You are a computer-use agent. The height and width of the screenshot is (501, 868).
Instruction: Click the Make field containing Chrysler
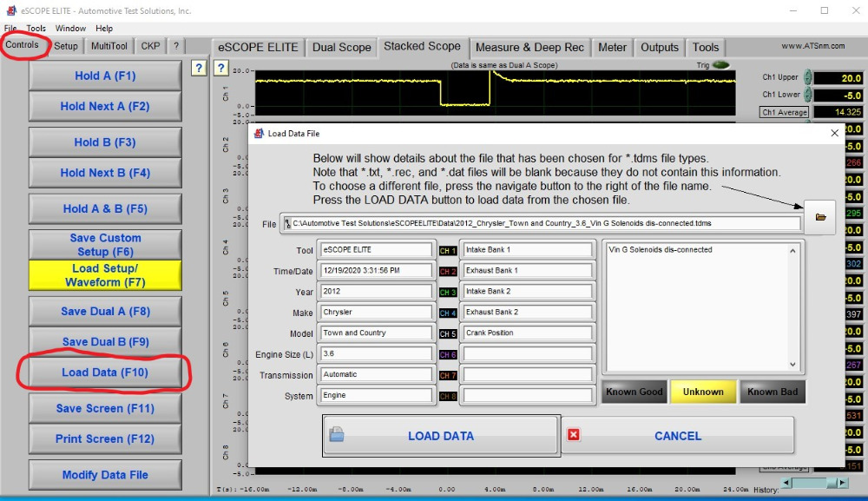(x=375, y=313)
